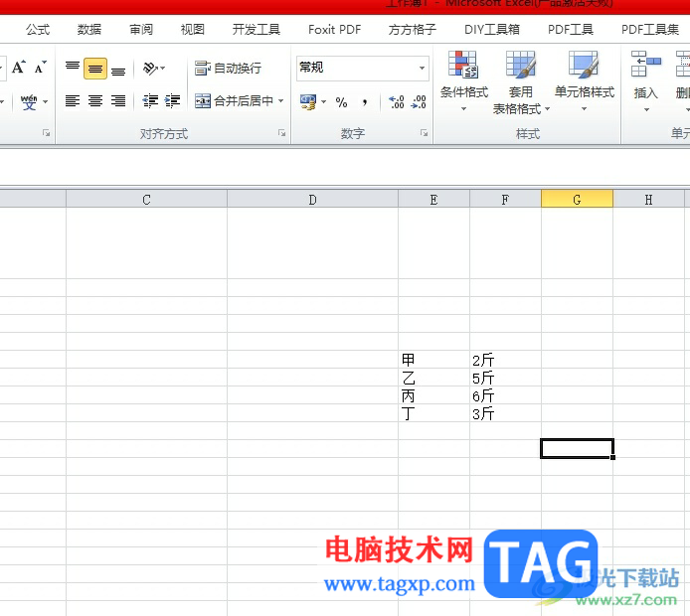The height and width of the screenshot is (616, 690).
Task: Decrease decimal places
Action: point(419,102)
